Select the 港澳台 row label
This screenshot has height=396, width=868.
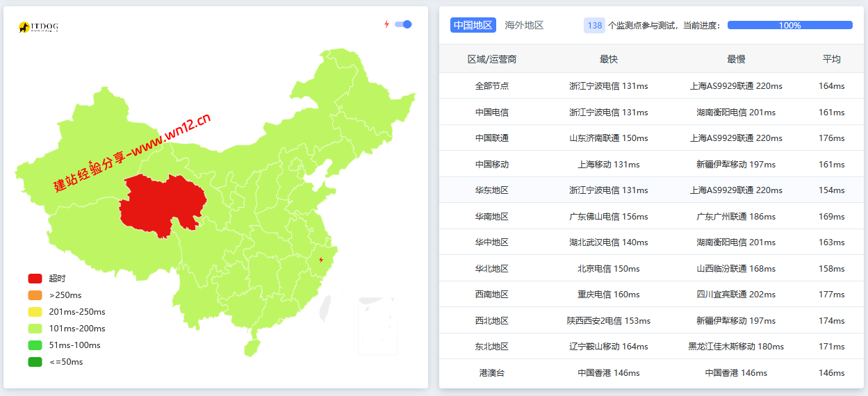(492, 373)
